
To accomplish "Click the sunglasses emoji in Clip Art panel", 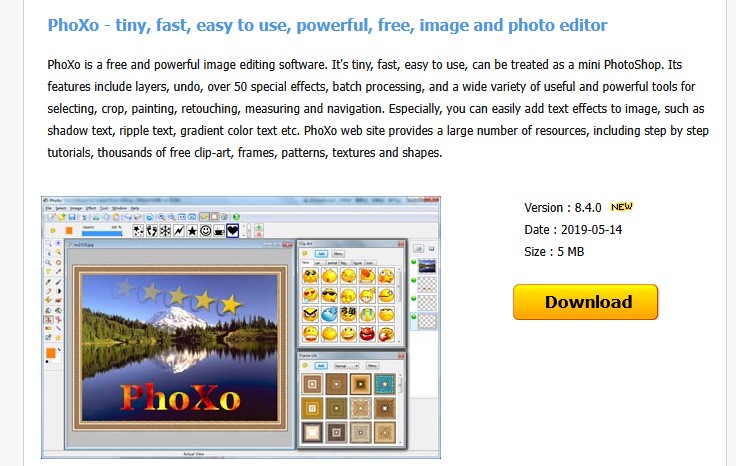I will click(x=329, y=295).
